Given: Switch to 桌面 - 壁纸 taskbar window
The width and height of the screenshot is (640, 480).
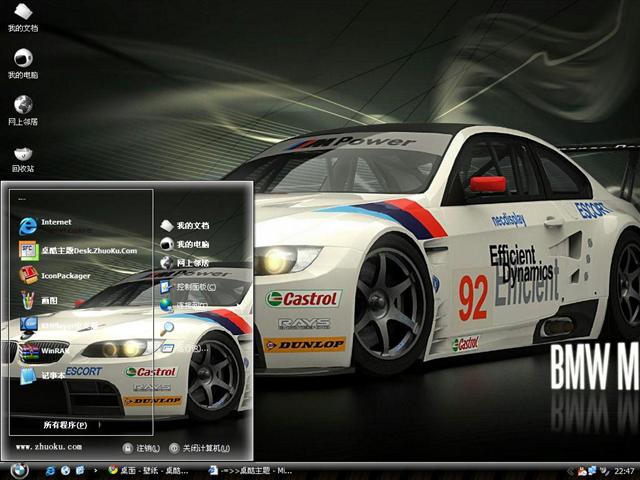Looking at the screenshot, I should click(x=150, y=470).
